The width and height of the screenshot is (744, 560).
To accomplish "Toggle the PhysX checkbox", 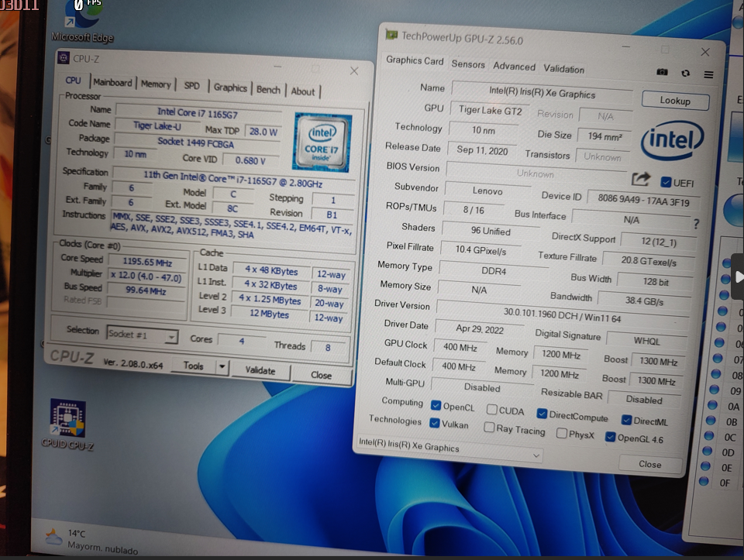I will click(561, 433).
